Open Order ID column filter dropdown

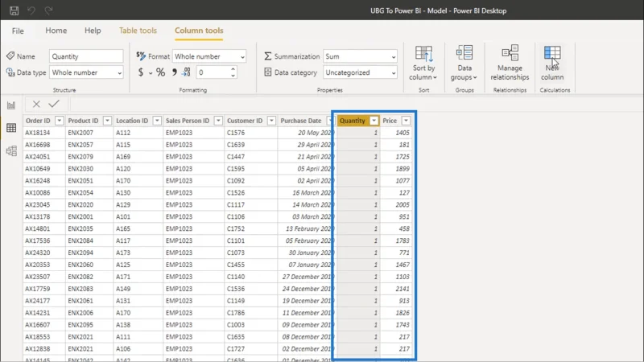coord(59,120)
